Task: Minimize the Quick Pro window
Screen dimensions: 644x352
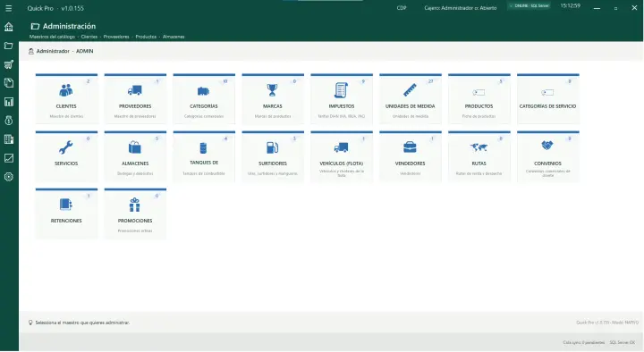Action: [x=597, y=8]
